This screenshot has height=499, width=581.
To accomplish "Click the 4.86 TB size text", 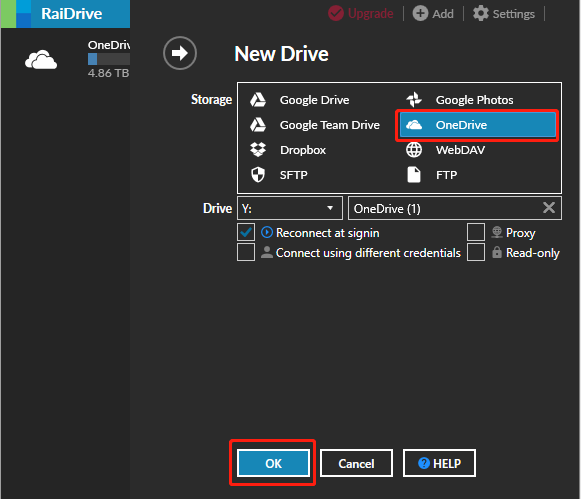I will coord(109,73).
